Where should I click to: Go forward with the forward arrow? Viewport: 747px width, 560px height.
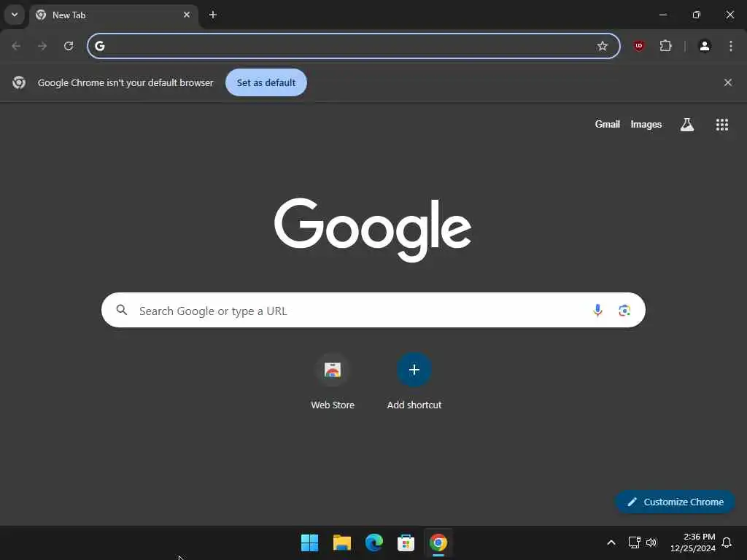point(42,46)
